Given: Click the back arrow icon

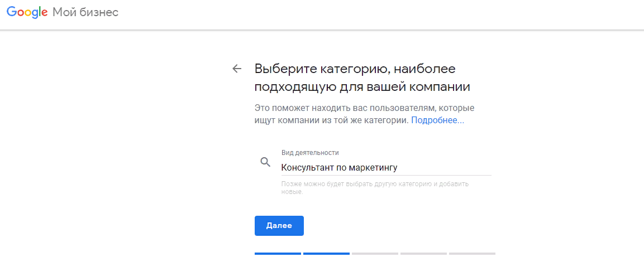Looking at the screenshot, I should point(237,69).
